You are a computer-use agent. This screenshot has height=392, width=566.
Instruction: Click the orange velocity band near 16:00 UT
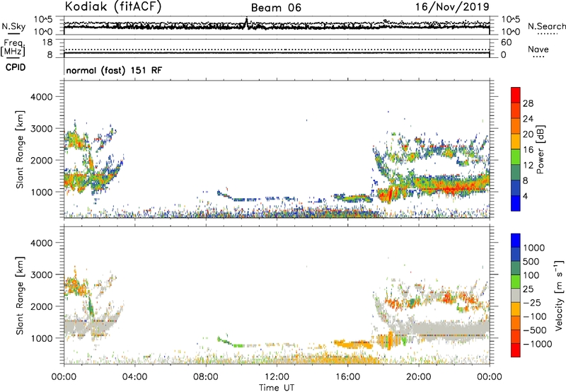[x=353, y=344]
